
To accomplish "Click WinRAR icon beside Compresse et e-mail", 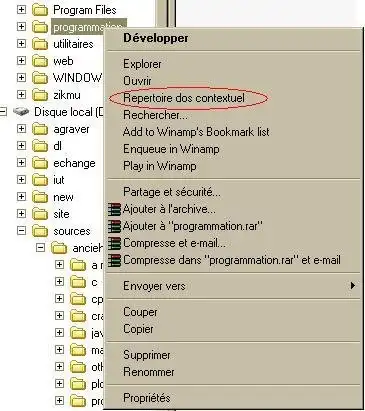I will coord(114,243).
